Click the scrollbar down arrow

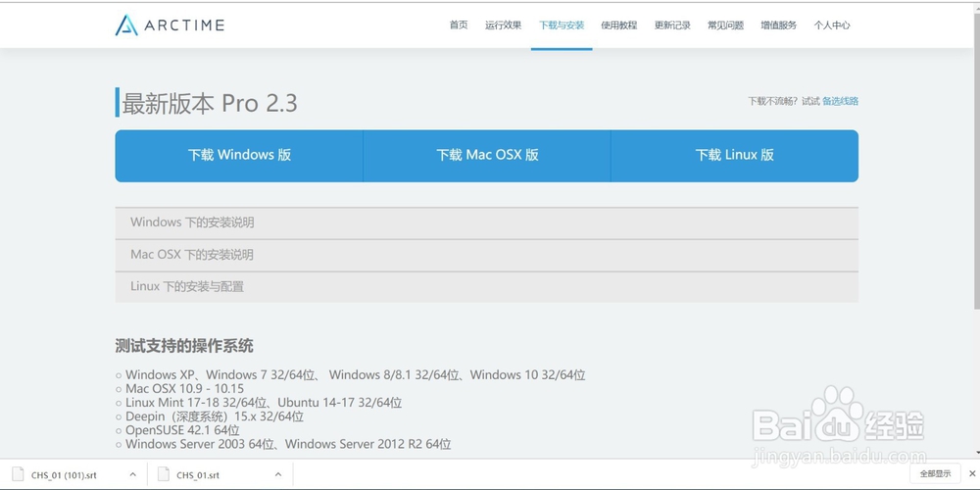pyautogui.click(x=976, y=452)
